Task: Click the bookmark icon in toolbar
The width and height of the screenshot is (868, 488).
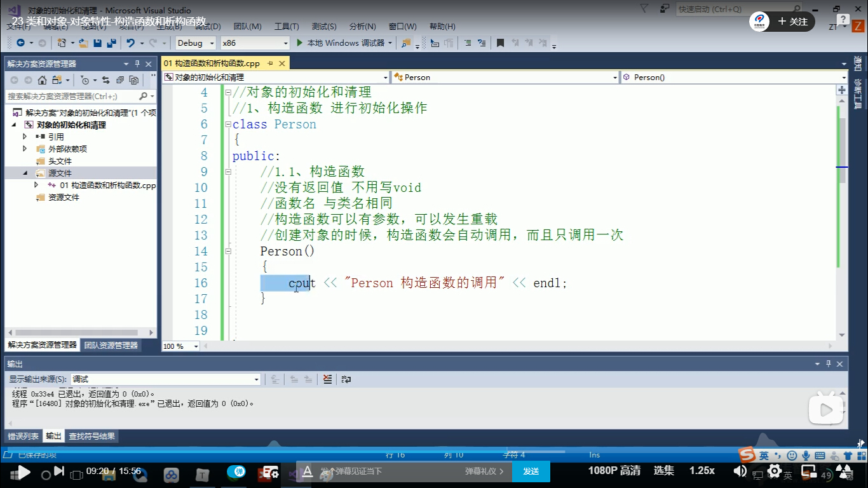Action: (x=500, y=43)
